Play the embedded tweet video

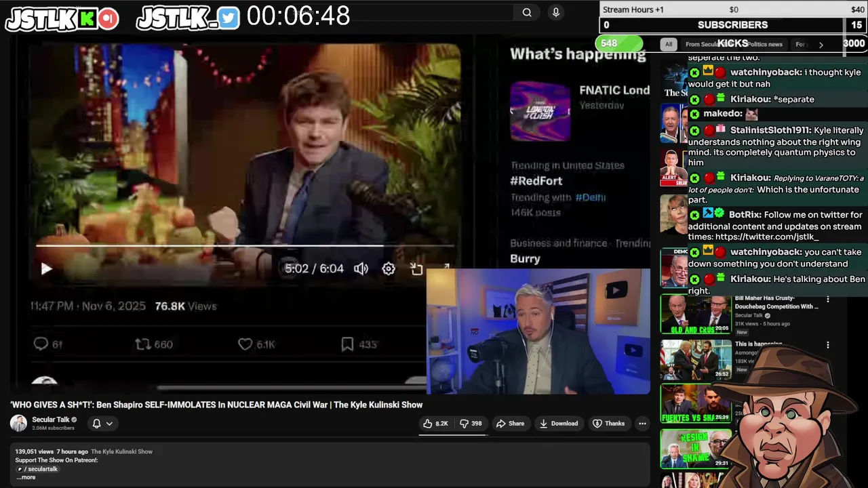[x=46, y=268]
